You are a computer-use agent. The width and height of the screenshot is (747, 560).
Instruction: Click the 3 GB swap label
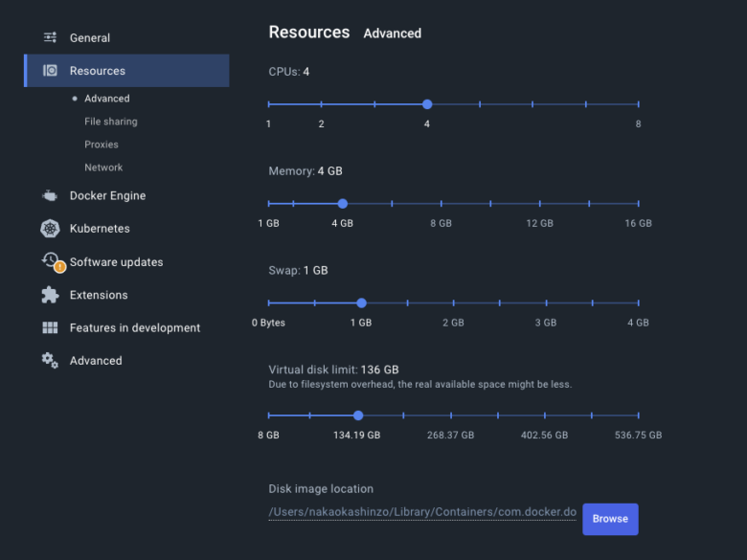click(546, 323)
